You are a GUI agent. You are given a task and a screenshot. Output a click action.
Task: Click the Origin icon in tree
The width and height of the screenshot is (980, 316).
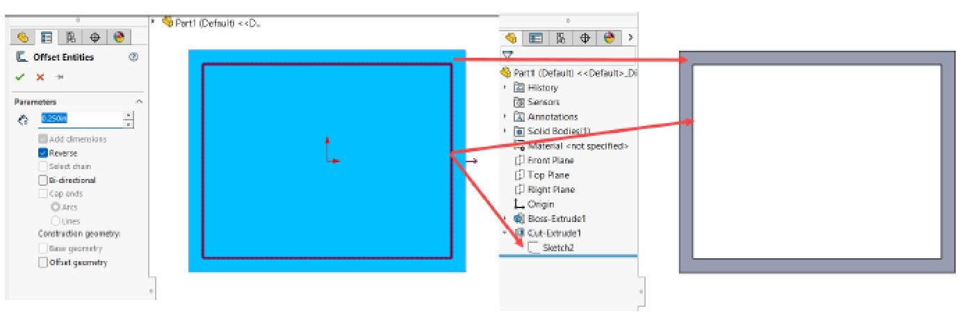[518, 204]
